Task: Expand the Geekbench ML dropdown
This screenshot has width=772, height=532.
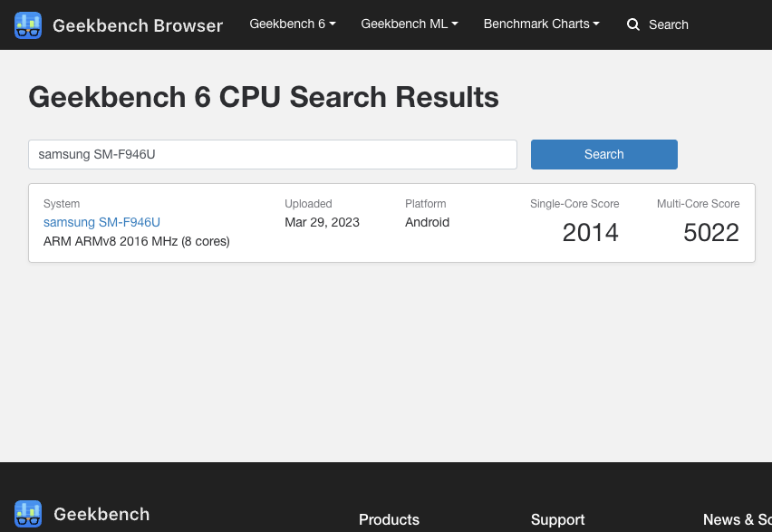Action: (x=409, y=24)
